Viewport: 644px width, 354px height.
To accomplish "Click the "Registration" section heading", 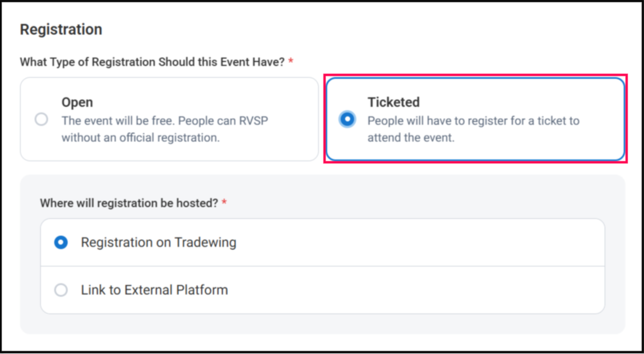I will click(61, 30).
